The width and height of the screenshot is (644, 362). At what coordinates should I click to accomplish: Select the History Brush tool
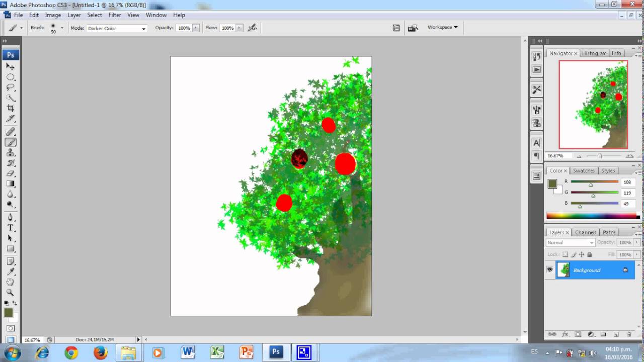(11, 163)
